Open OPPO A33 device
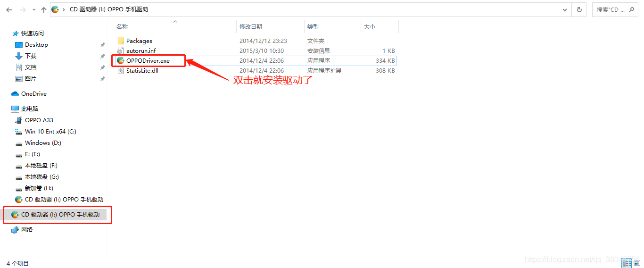The height and width of the screenshot is (268, 644). click(x=39, y=120)
